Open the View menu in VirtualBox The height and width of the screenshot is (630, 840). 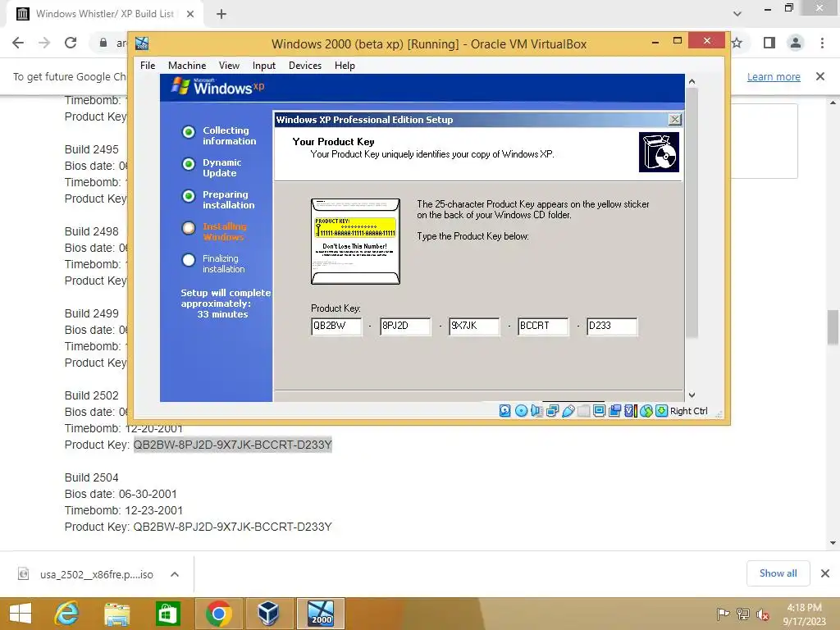click(x=229, y=66)
